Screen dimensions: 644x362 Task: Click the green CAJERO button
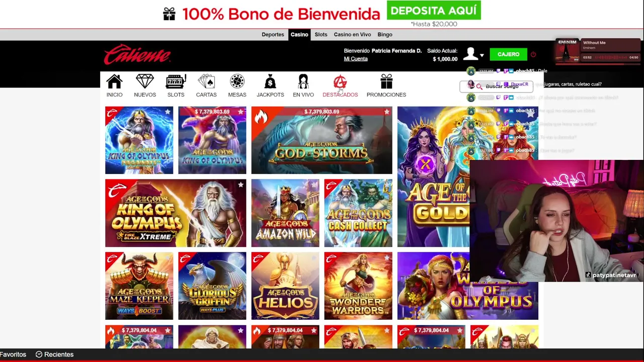[x=508, y=54]
